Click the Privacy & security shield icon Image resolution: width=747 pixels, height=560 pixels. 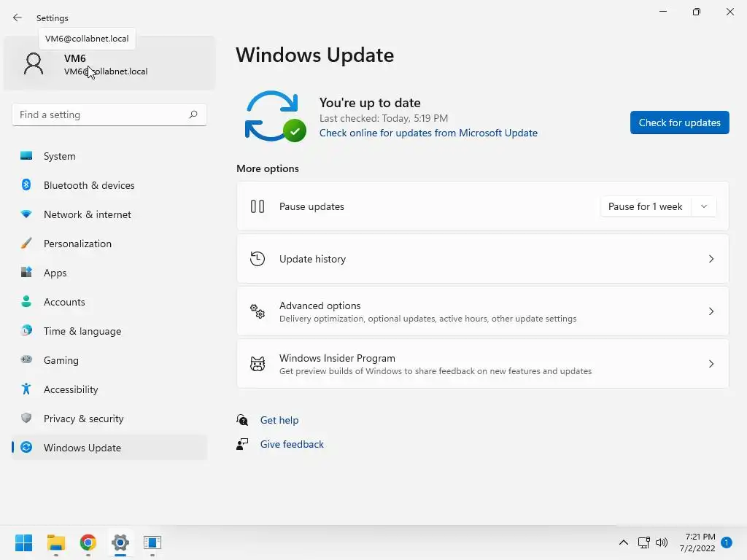coord(26,418)
